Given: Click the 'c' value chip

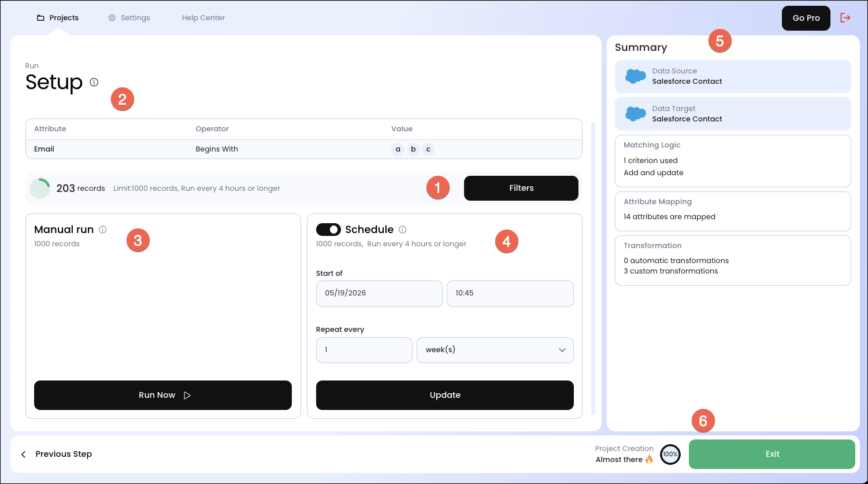Looking at the screenshot, I should click(x=428, y=149).
